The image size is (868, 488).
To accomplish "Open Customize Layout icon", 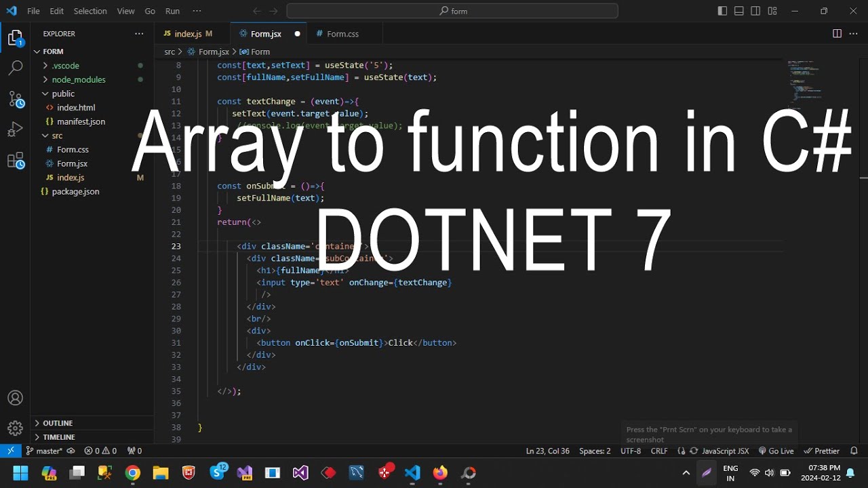I will [x=772, y=11].
